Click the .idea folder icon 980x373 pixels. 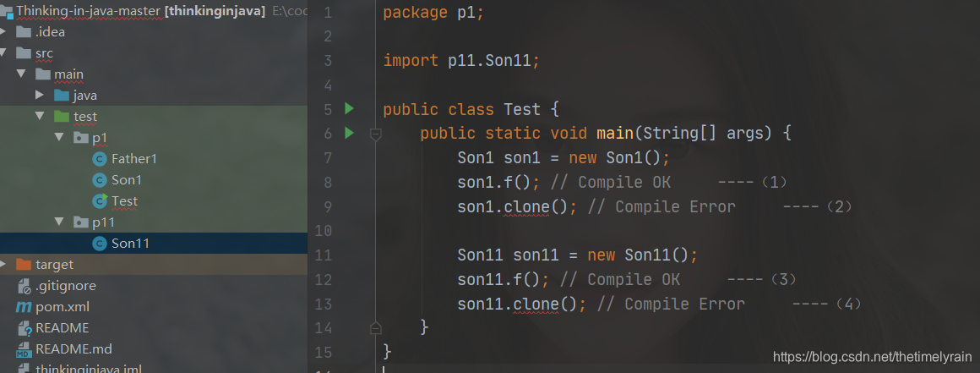point(23,32)
